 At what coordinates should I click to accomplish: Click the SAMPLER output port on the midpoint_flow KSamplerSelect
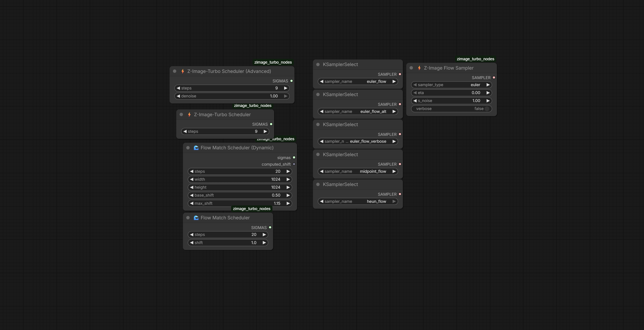tap(400, 164)
